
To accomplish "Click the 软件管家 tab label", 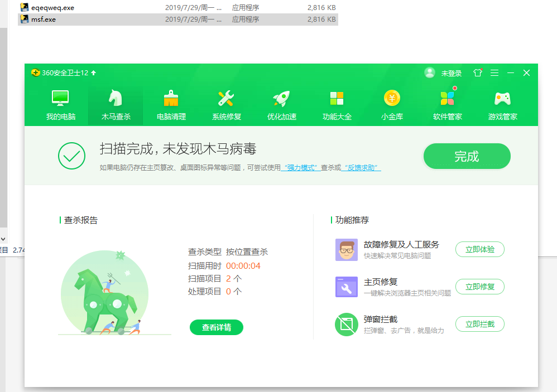I will tap(447, 117).
